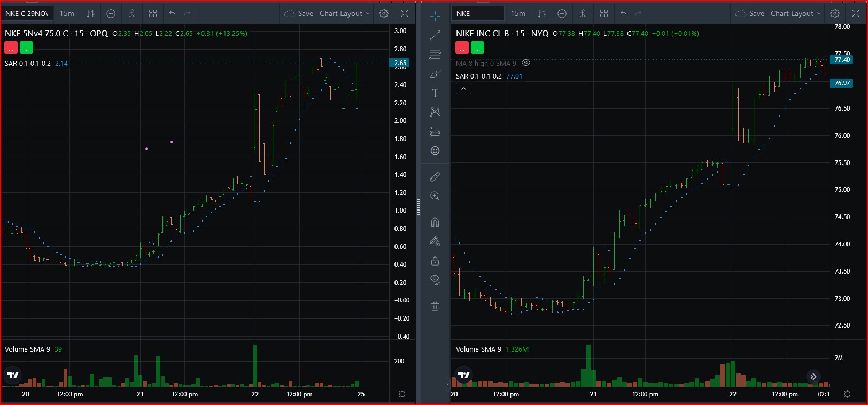Click the NKE symbol search field on the right chart
Screen dimensions: 868x405
click(478, 13)
